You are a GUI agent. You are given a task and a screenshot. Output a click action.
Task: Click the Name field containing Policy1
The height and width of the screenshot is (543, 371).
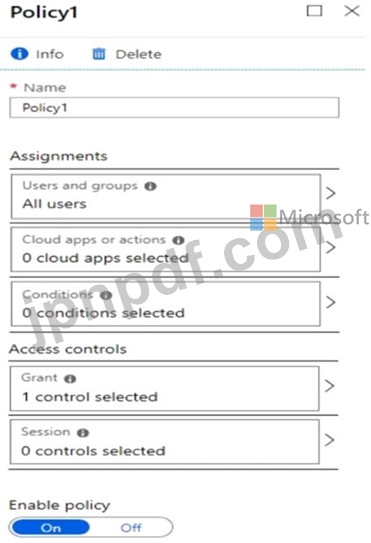pos(174,108)
